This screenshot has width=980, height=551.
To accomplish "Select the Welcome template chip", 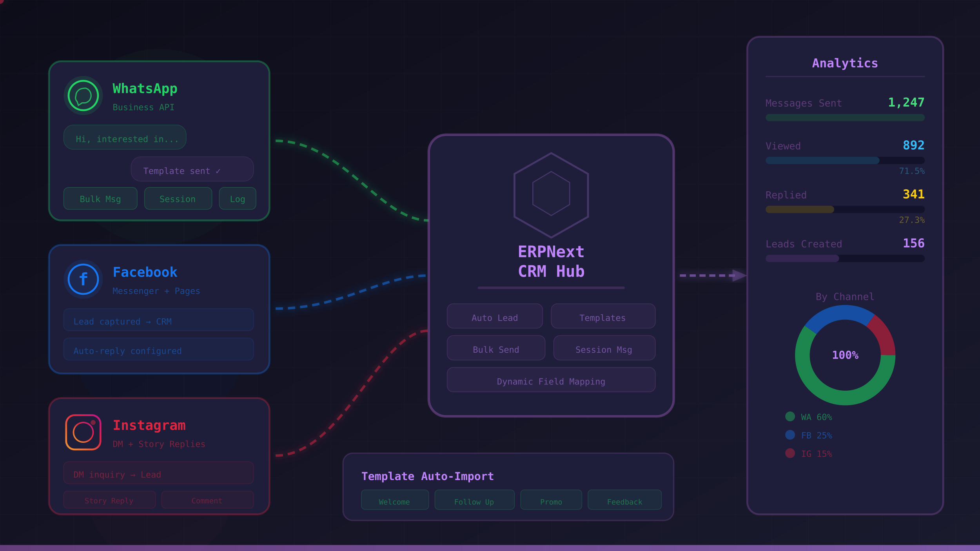I will coord(395,500).
